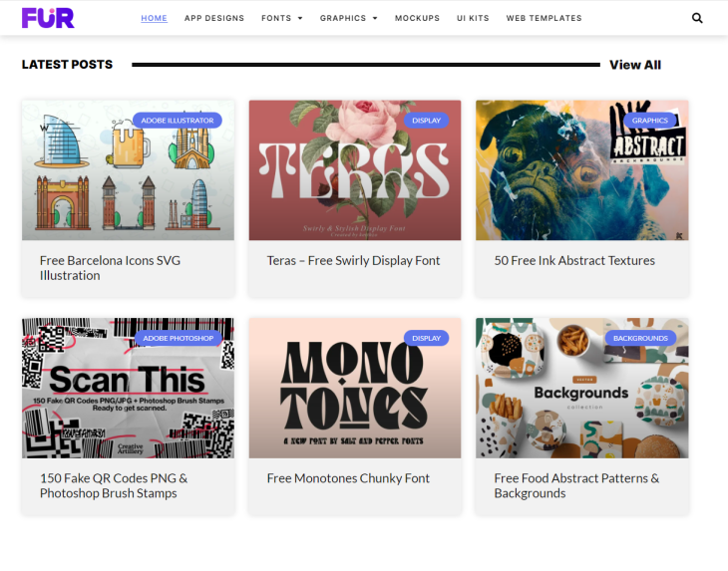Screen dimensions: 728x571
Task: Open the Home menu item
Action: (155, 18)
